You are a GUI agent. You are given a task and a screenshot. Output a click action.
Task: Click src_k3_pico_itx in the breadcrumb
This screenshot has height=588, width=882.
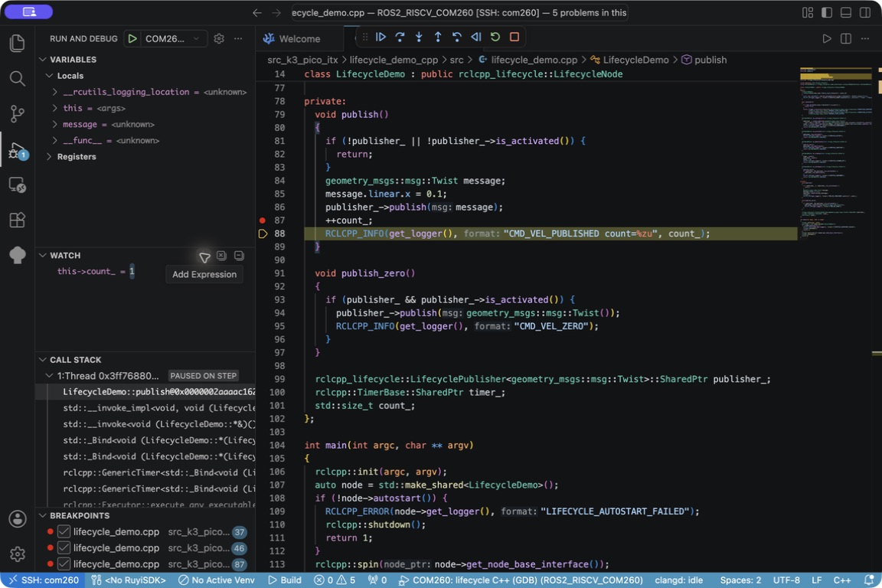302,60
